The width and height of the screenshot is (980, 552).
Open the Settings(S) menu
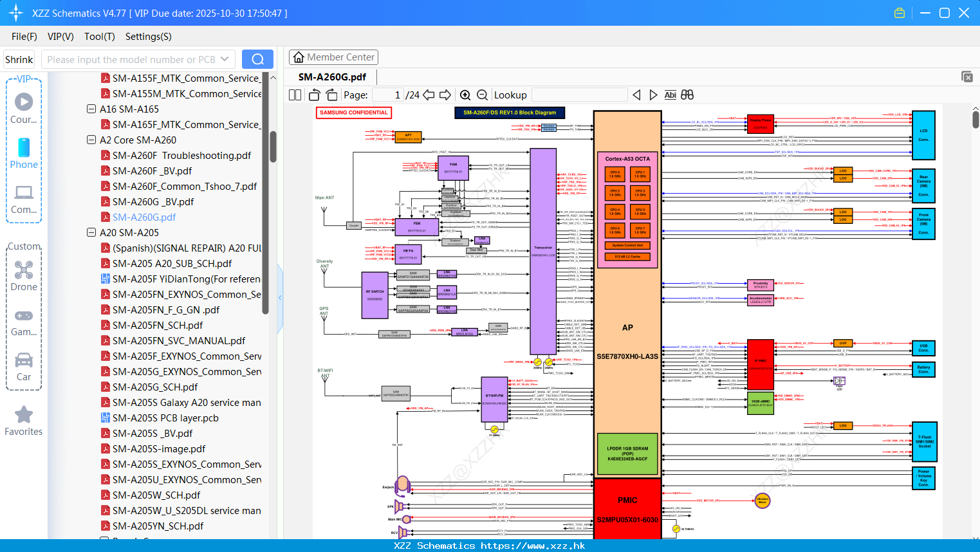tap(149, 37)
